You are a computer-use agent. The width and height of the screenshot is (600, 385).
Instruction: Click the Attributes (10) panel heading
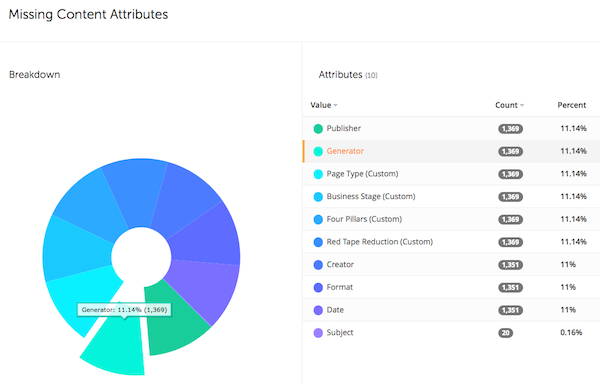tap(348, 75)
